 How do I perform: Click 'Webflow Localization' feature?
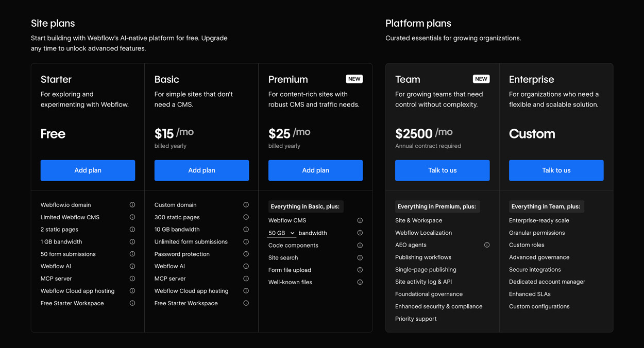[423, 233]
